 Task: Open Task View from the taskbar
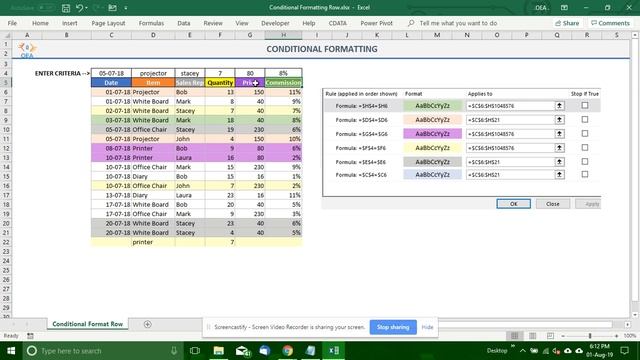click(x=195, y=351)
